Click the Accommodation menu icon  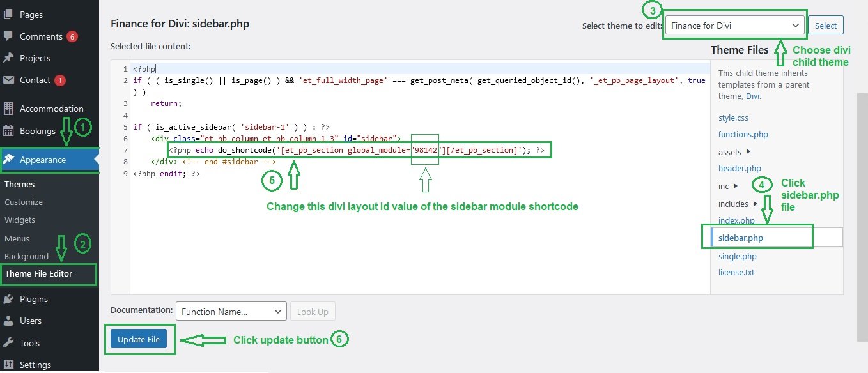(8, 109)
